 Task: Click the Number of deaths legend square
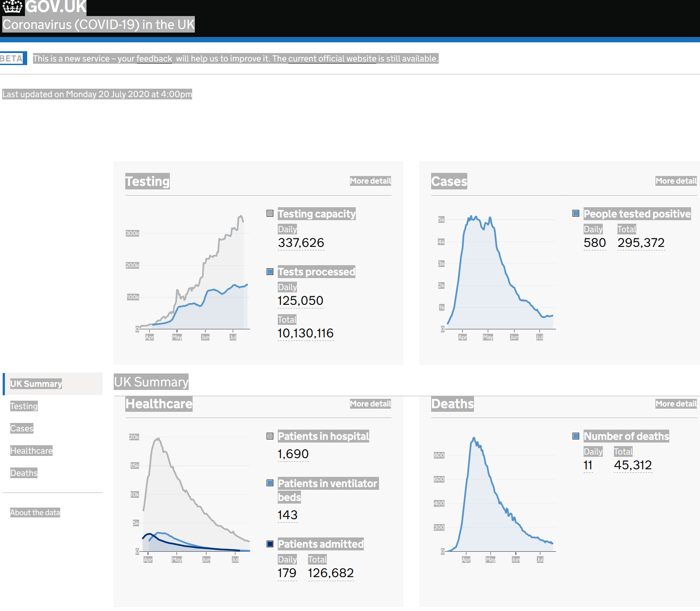[x=576, y=436]
